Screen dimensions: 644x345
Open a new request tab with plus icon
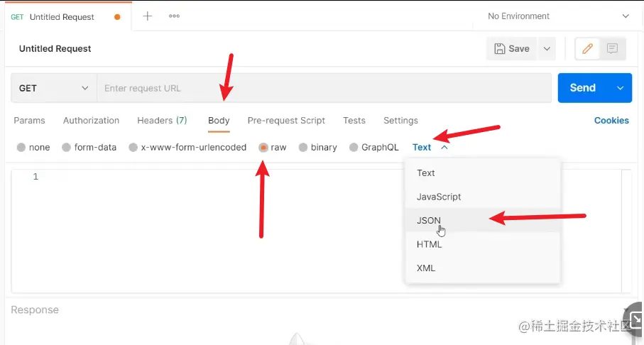pyautogui.click(x=147, y=16)
